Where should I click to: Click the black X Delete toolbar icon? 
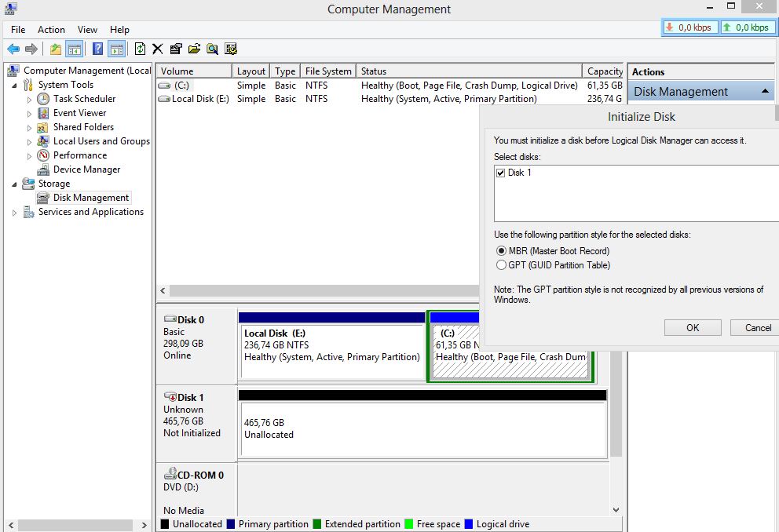pyautogui.click(x=158, y=49)
